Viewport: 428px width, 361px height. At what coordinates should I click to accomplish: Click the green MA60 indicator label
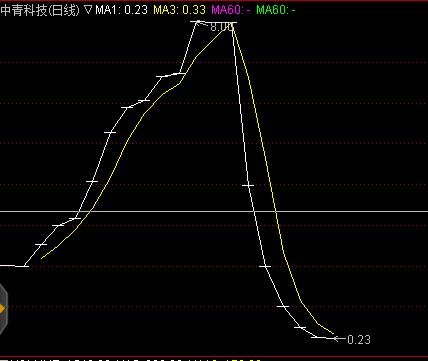[276, 10]
